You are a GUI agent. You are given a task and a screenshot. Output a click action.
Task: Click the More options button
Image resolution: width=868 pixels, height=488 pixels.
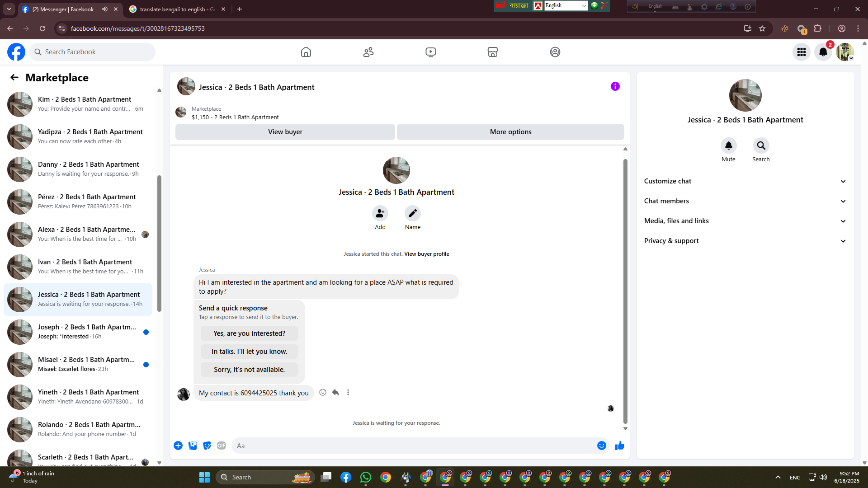click(511, 132)
